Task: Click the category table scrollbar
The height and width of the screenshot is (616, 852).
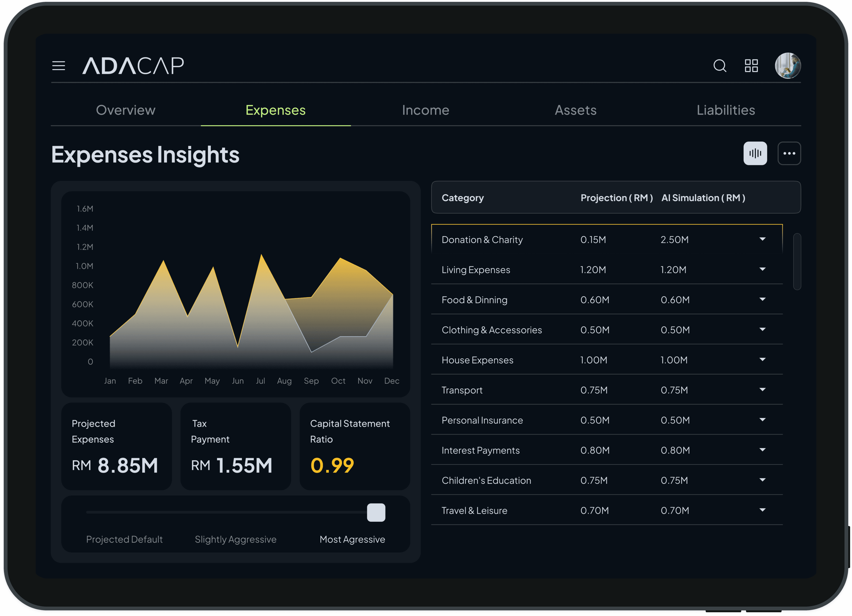Action: tap(797, 262)
